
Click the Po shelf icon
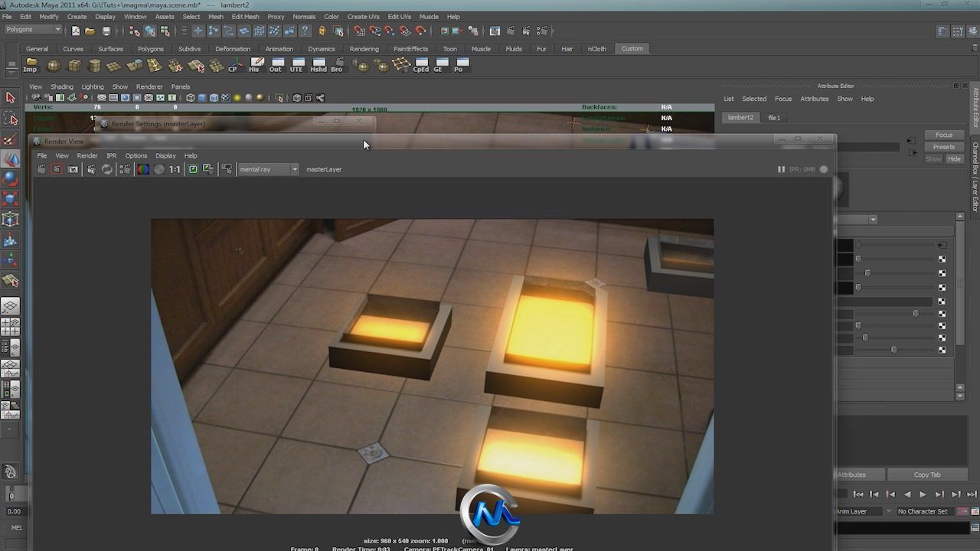(460, 65)
